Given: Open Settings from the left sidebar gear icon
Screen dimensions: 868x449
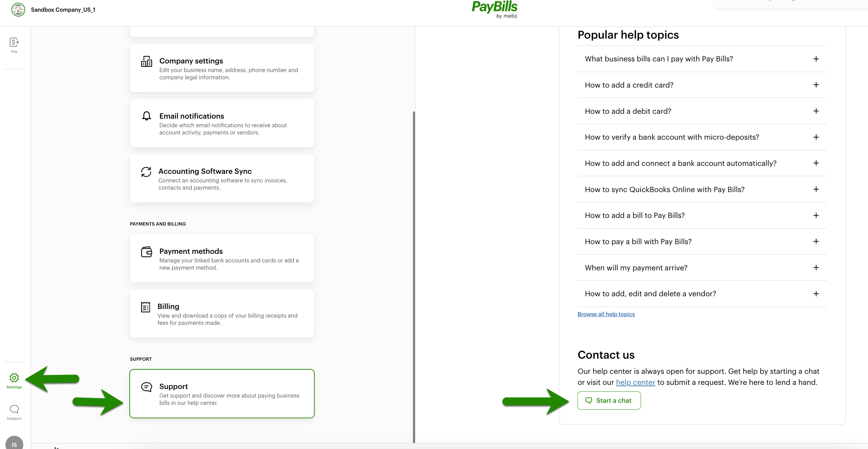Looking at the screenshot, I should tap(14, 378).
